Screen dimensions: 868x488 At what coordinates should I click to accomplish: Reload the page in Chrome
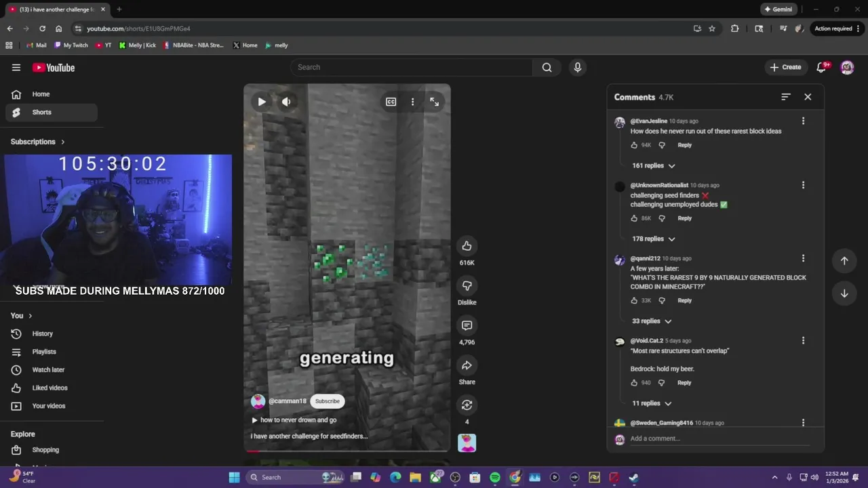[42, 28]
